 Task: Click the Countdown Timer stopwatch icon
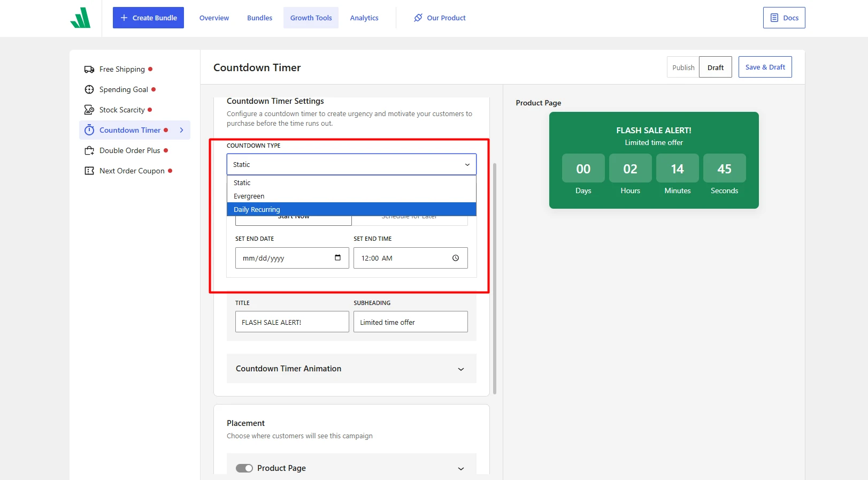coord(89,130)
